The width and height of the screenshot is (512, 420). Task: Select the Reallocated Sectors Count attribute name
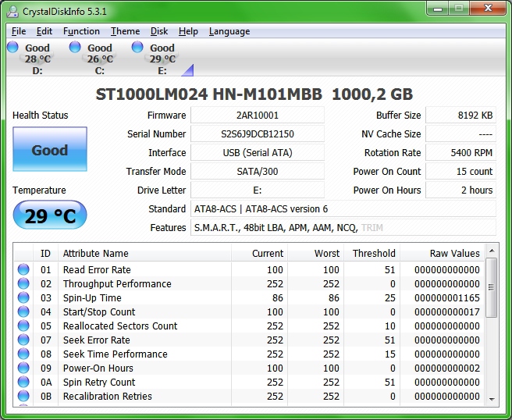pos(120,326)
